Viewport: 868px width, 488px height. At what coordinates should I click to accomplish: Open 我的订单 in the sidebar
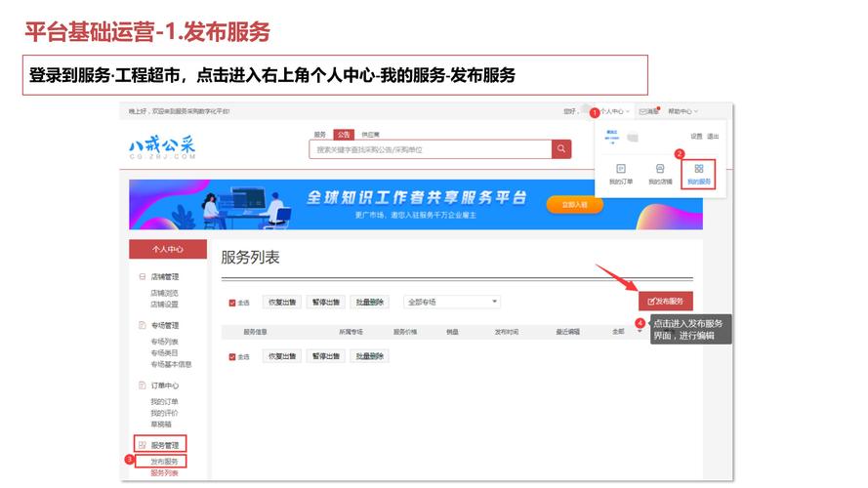pyautogui.click(x=164, y=401)
